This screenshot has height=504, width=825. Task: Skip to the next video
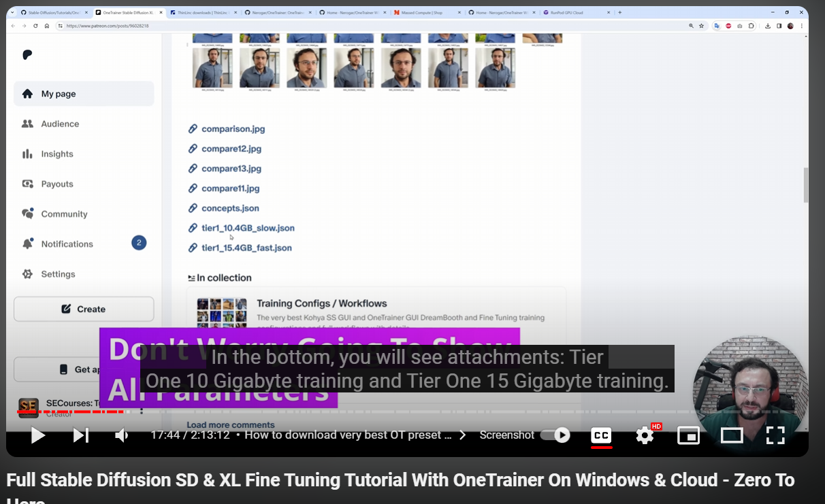pos(81,435)
